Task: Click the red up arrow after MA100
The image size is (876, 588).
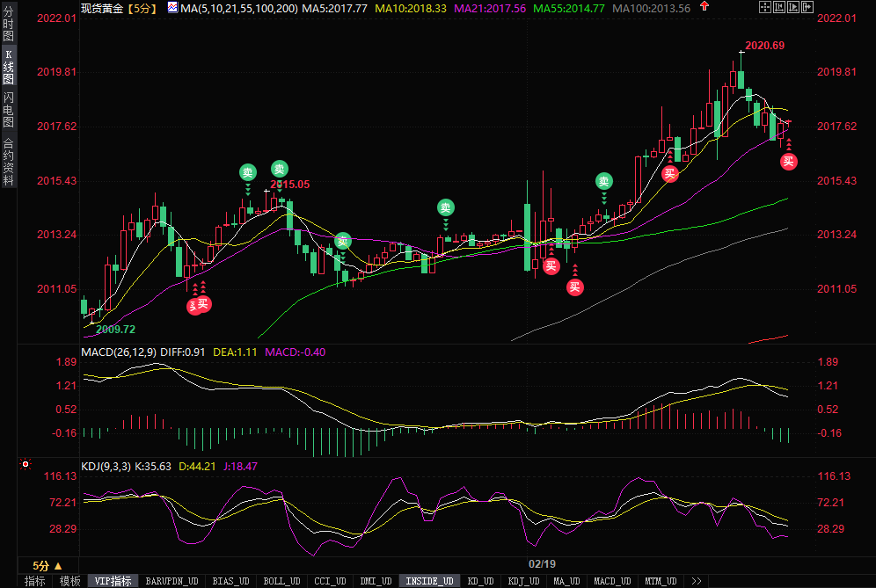Action: 703,7
